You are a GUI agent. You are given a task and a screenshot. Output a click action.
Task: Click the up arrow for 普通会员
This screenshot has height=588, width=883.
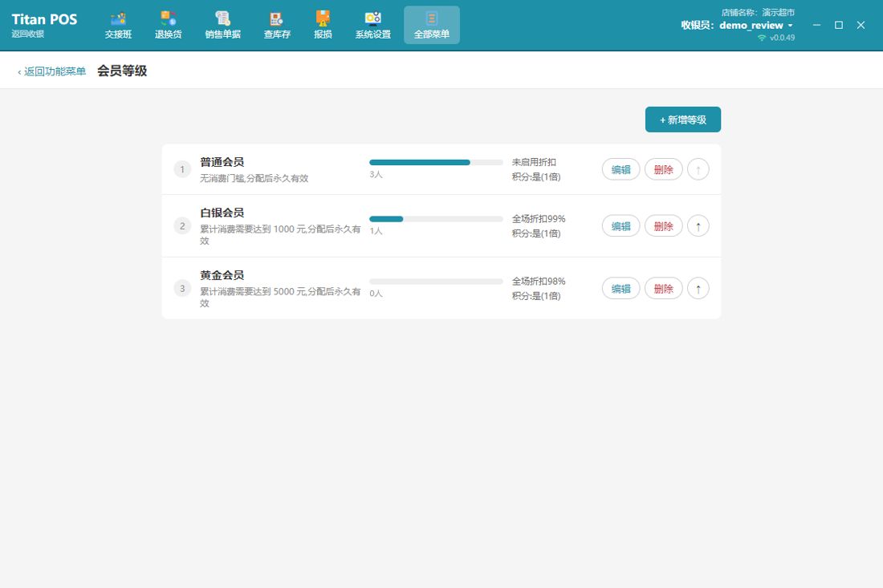click(x=698, y=169)
